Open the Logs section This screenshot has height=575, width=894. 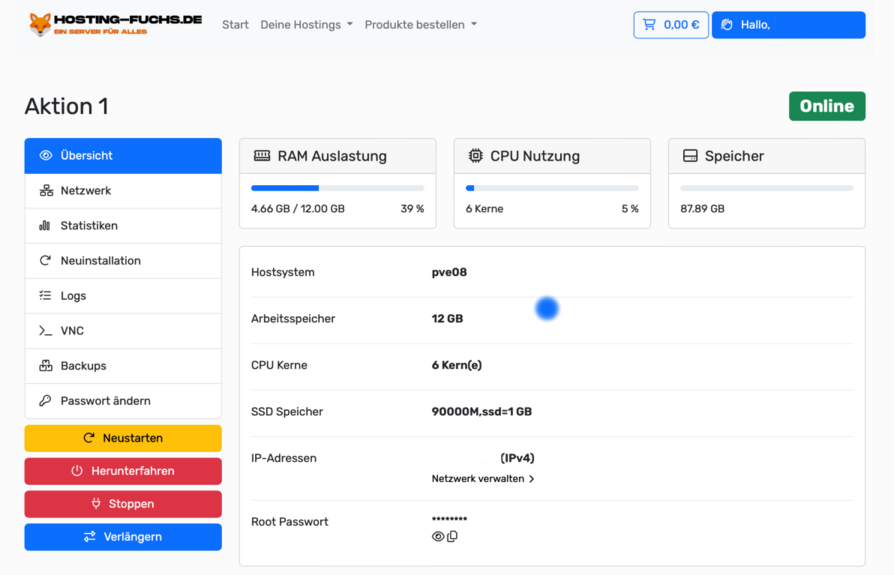(123, 296)
